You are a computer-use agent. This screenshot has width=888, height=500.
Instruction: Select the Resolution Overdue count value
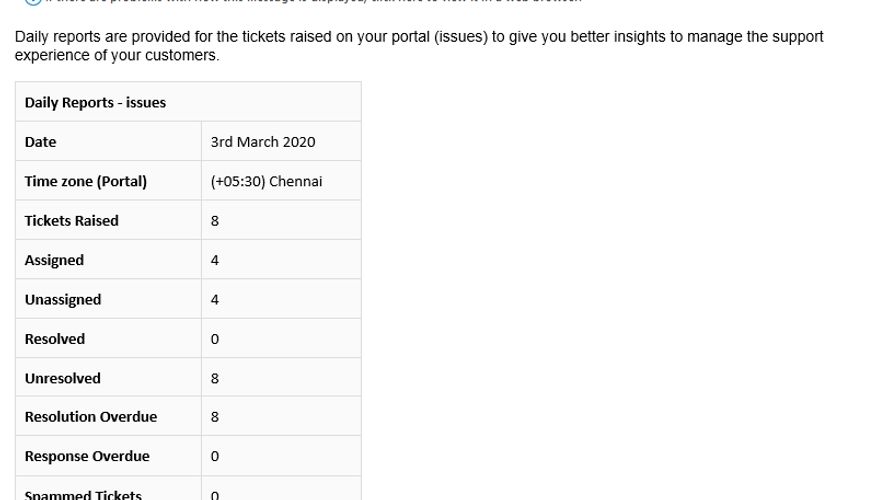point(215,417)
